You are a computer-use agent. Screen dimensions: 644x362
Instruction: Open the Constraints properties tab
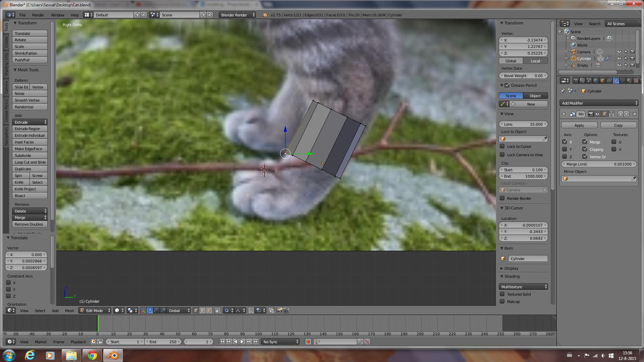pyautogui.click(x=609, y=80)
